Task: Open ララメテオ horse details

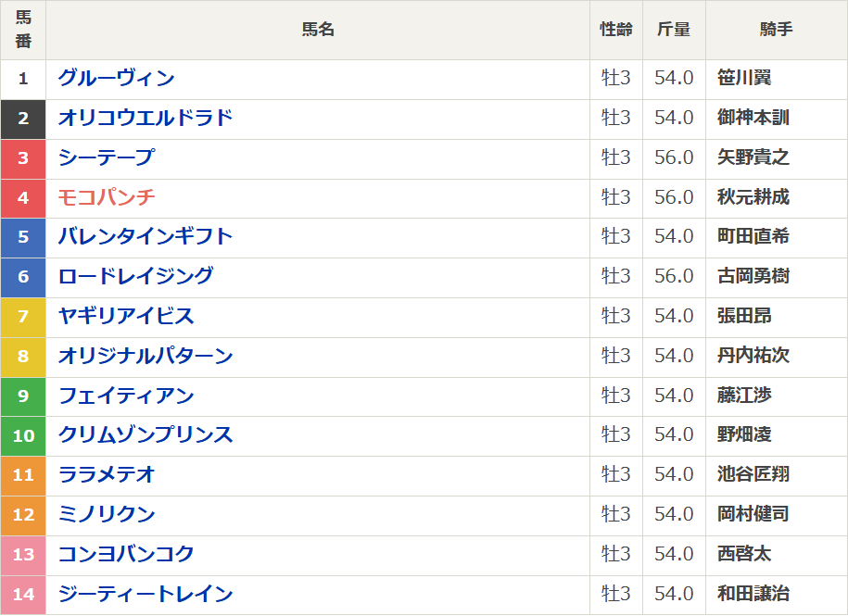Action: click(x=106, y=474)
